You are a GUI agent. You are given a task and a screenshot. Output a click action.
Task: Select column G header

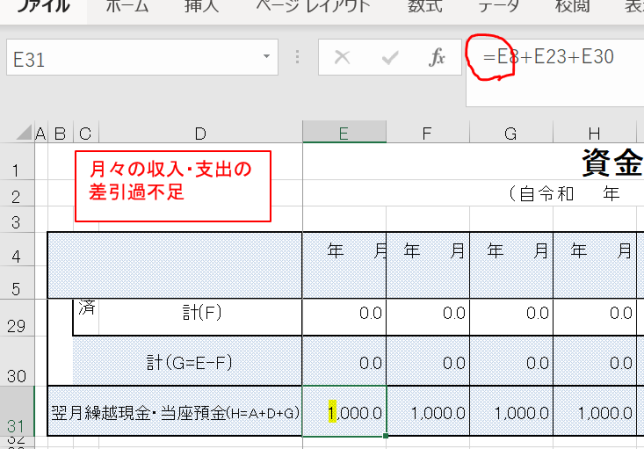tap(510, 133)
